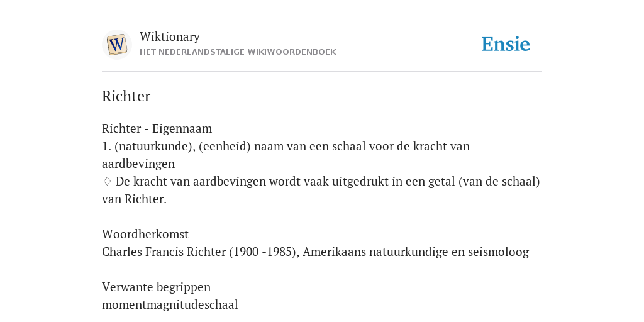The height and width of the screenshot is (322, 644).
Task: Click the Wiktionary W tile logo icon
Action: coord(116,45)
